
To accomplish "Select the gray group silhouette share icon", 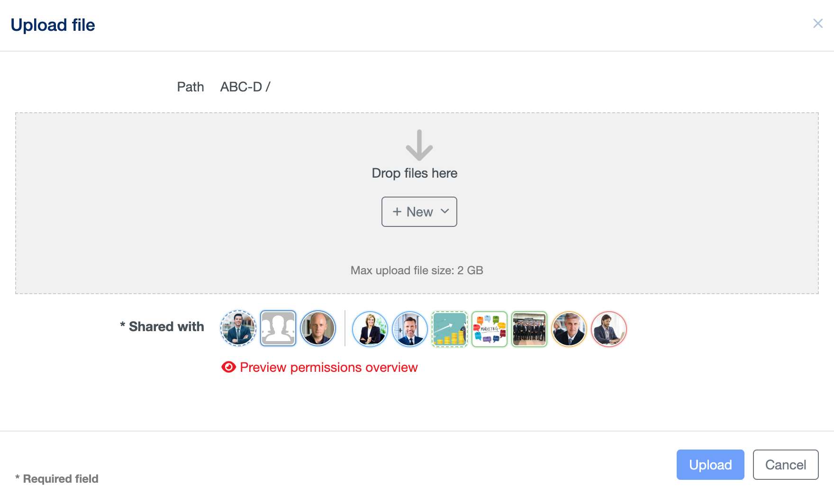I will (x=278, y=328).
